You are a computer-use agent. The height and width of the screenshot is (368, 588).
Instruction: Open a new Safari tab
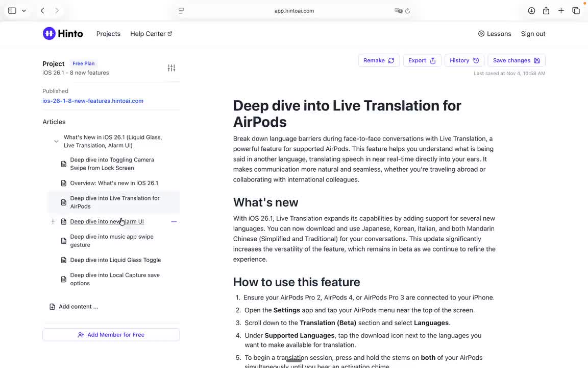[x=561, y=11]
